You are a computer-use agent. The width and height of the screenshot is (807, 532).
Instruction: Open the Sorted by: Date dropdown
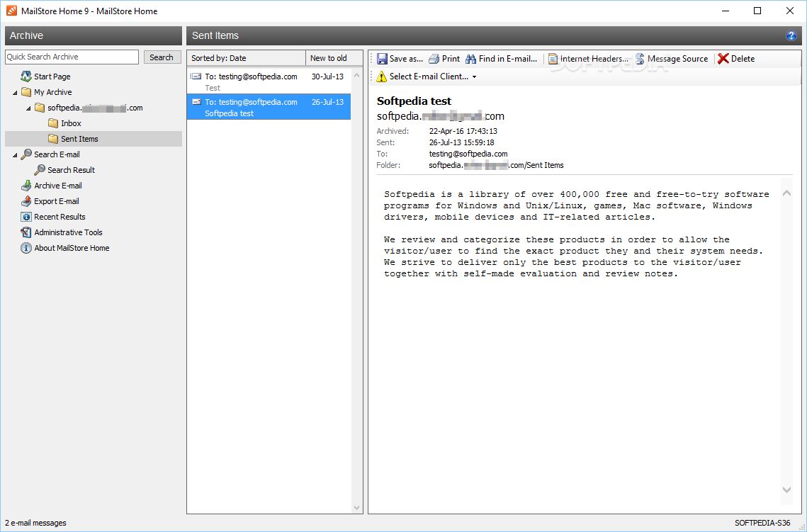(246, 58)
